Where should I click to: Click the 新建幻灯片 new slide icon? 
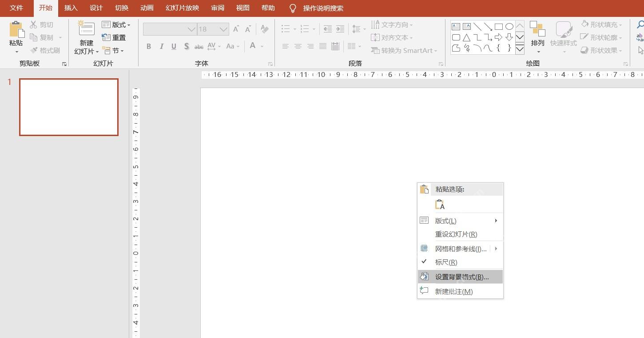pos(86,29)
